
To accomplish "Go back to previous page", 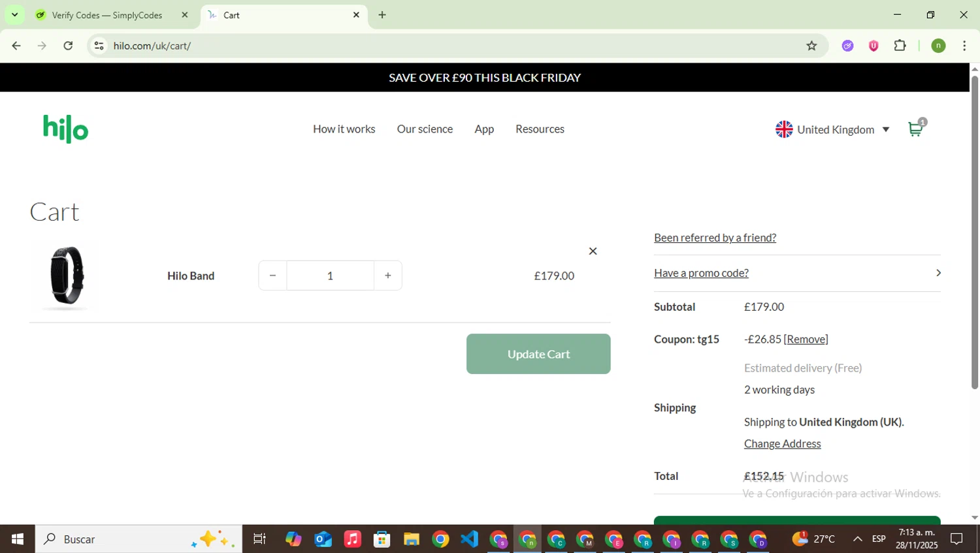I will 16,46.
